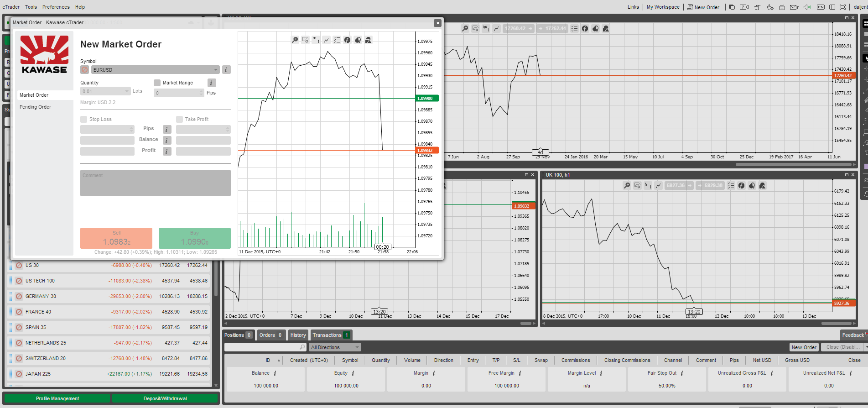Adjust the Stop Loss pips stepper
The height and width of the screenshot is (408, 868).
point(132,130)
